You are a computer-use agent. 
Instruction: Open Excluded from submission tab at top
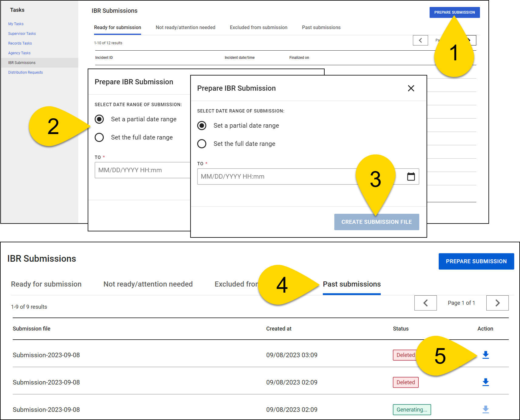(x=258, y=28)
